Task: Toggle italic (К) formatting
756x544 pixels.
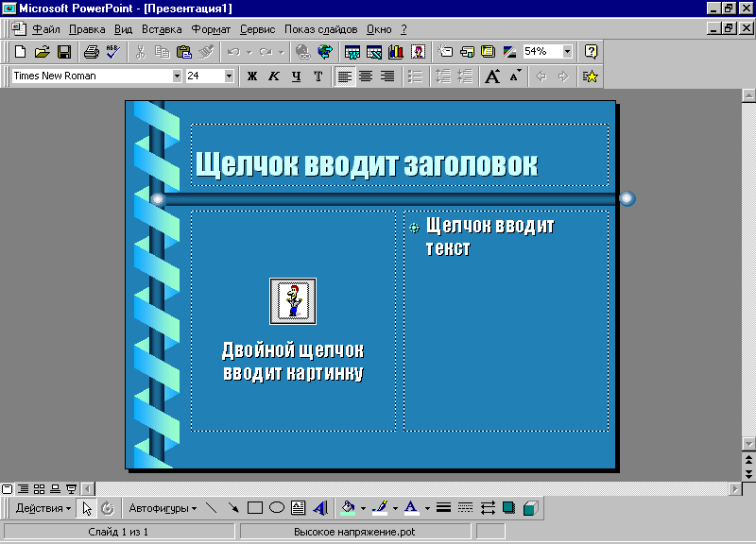Action: click(x=274, y=76)
